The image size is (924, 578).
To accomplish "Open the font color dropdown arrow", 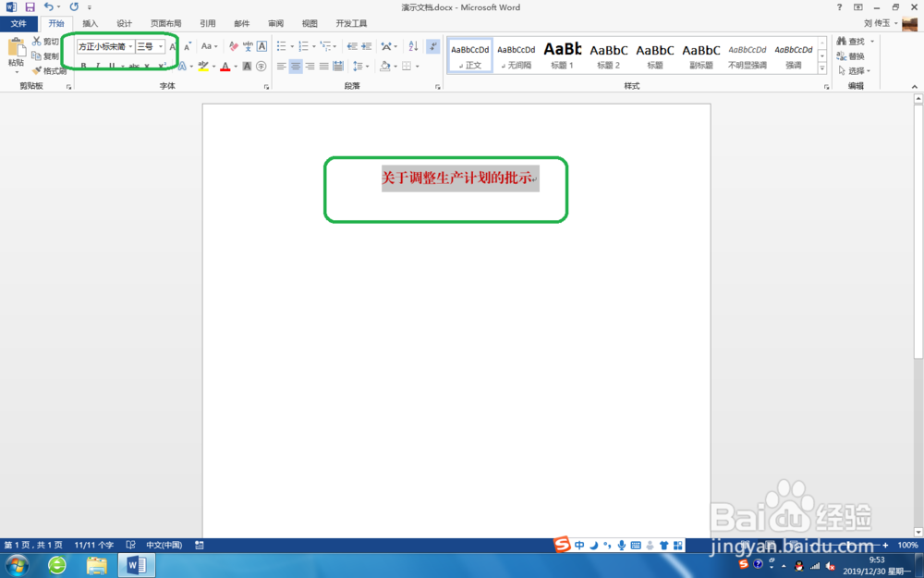I will (237, 66).
